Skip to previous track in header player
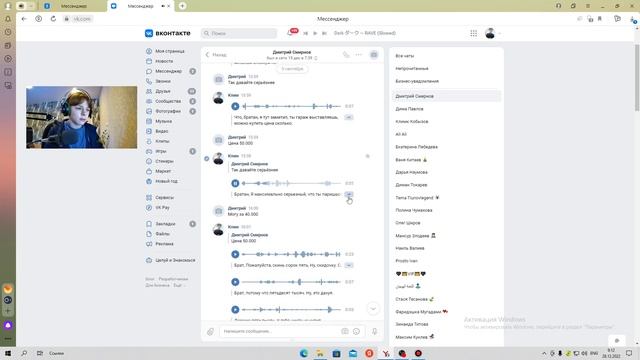This screenshot has height=360, width=640. (x=305, y=33)
